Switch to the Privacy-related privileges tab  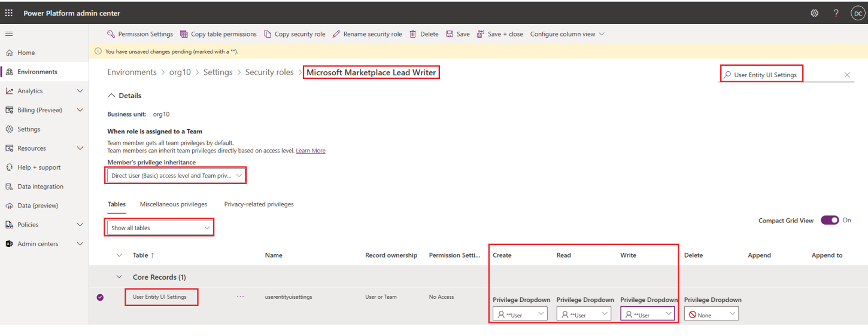(259, 204)
